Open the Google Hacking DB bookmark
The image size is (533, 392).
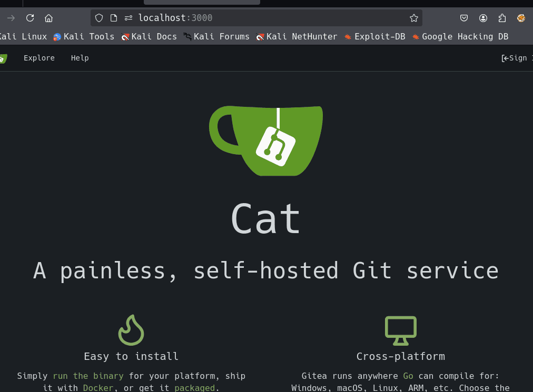460,36
